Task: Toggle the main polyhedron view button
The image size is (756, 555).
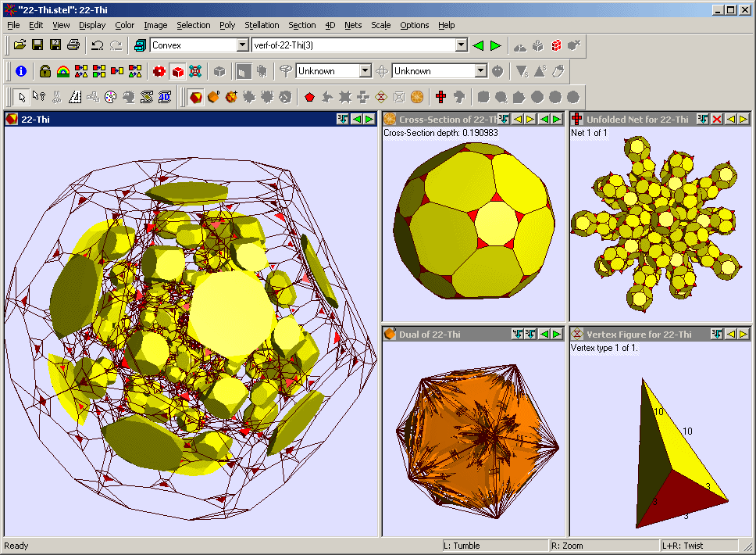Action: tap(195, 97)
